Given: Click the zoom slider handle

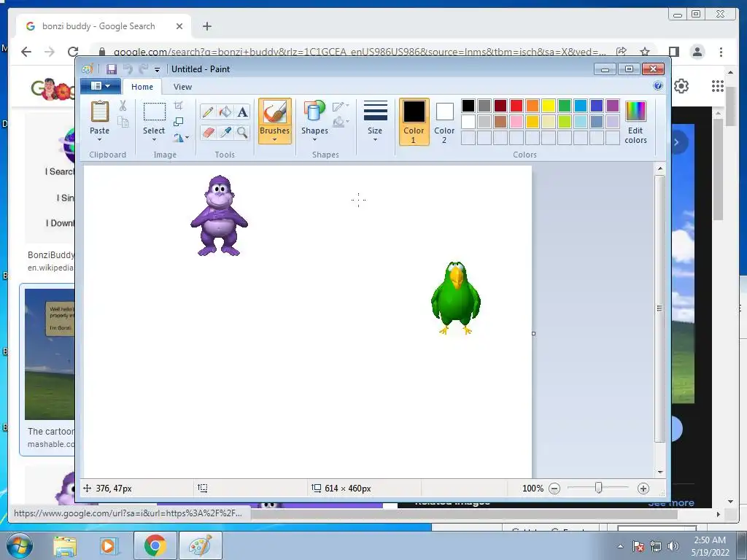Looking at the screenshot, I should [599, 488].
